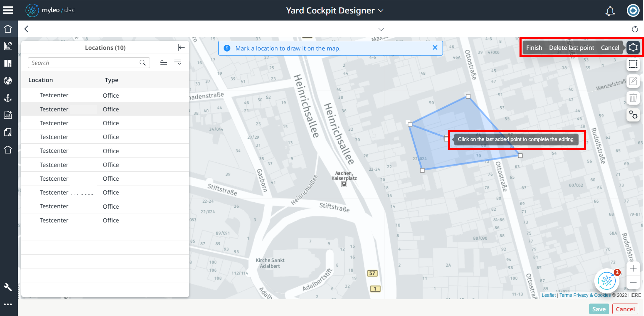Click the refresh icon at top right
644x316 pixels.
coord(635,29)
